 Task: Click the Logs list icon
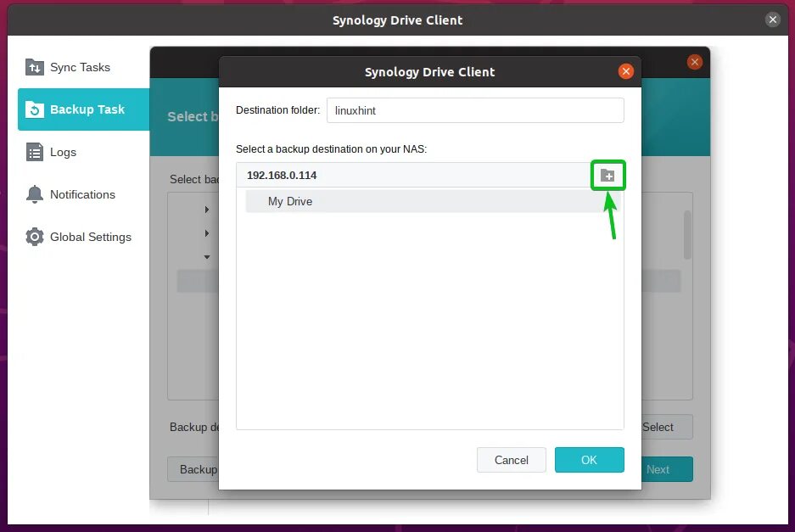[x=35, y=152]
